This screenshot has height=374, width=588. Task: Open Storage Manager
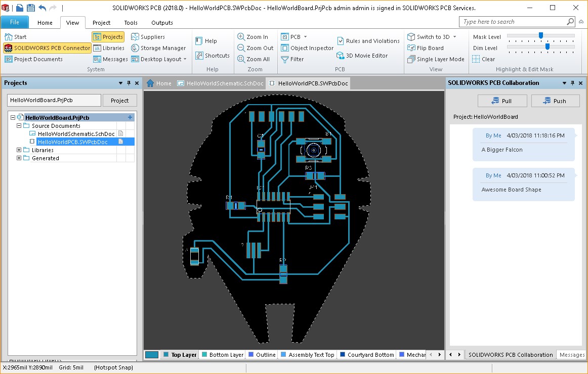click(158, 48)
